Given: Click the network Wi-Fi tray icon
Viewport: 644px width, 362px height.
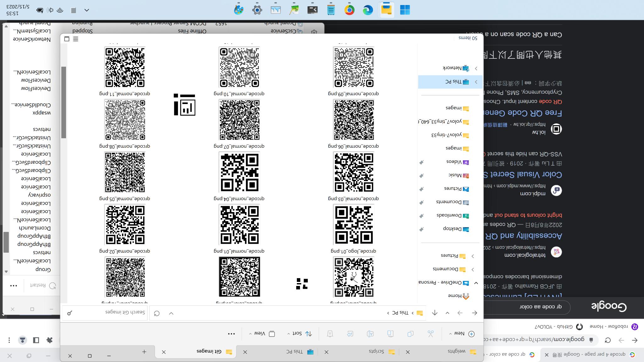Looking at the screenshot, I should (x=60, y=10).
